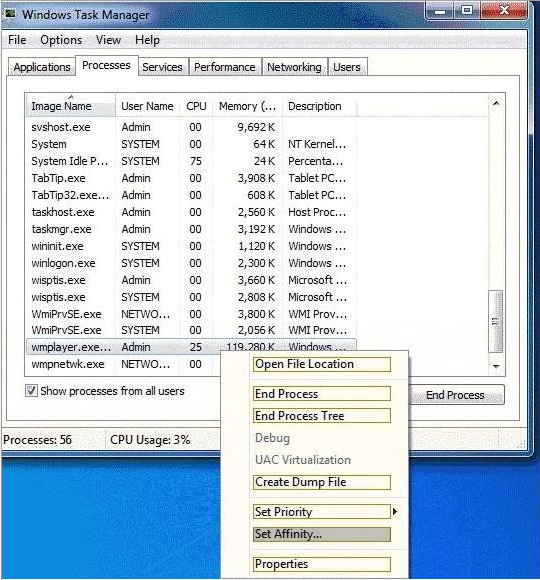The image size is (540, 580).
Task: Sort by Memory column header
Action: click(247, 106)
